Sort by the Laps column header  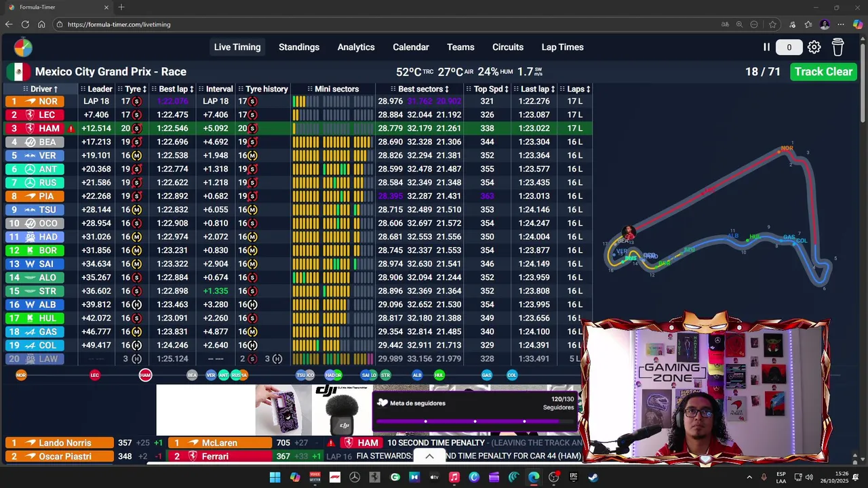[x=576, y=89]
